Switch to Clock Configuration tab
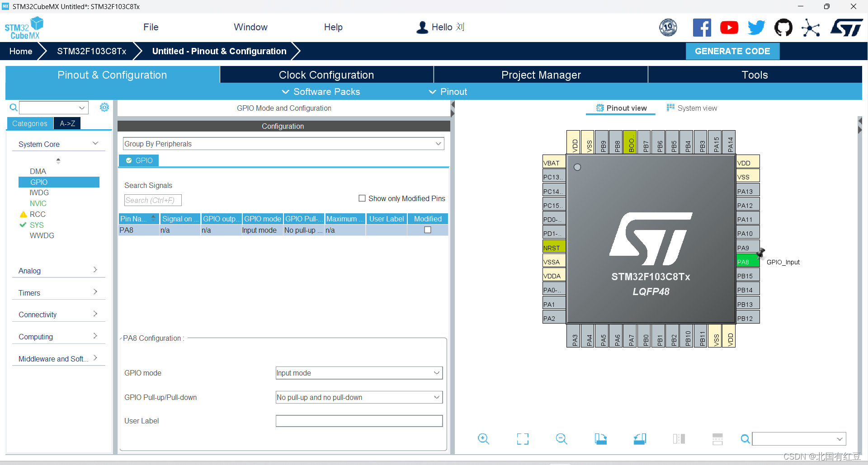 tap(326, 75)
